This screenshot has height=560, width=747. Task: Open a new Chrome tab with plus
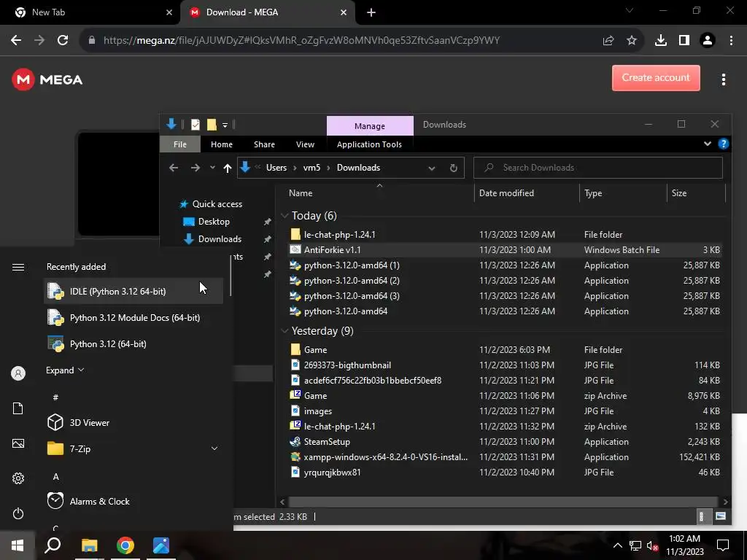(x=371, y=12)
